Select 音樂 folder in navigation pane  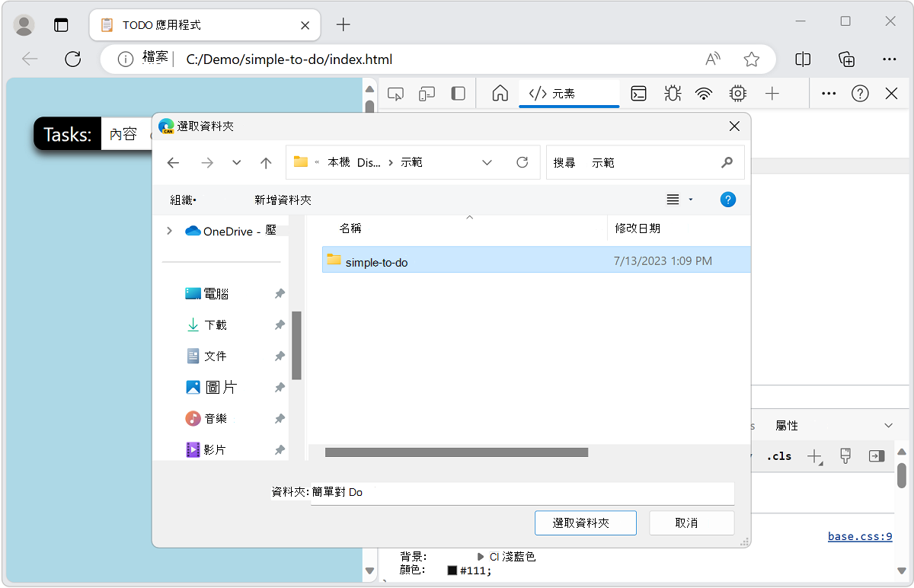click(x=206, y=419)
